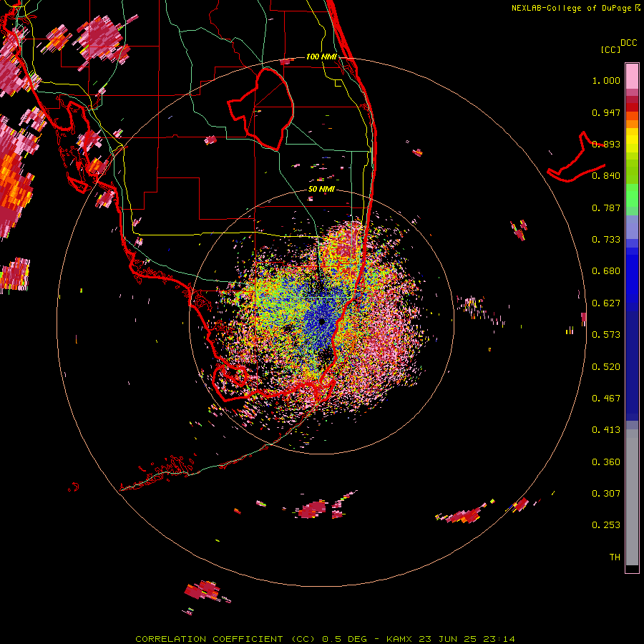Click the 1.000 legend value
Image resolution: width=644 pixels, height=644 pixels.
606,80
